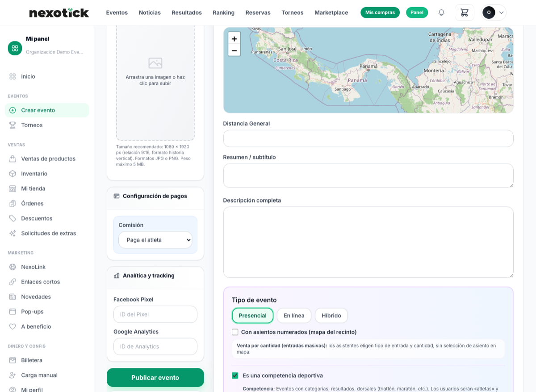Open the Torneos top nav item
Viewport: 536px width, 392px height.
(x=293, y=13)
